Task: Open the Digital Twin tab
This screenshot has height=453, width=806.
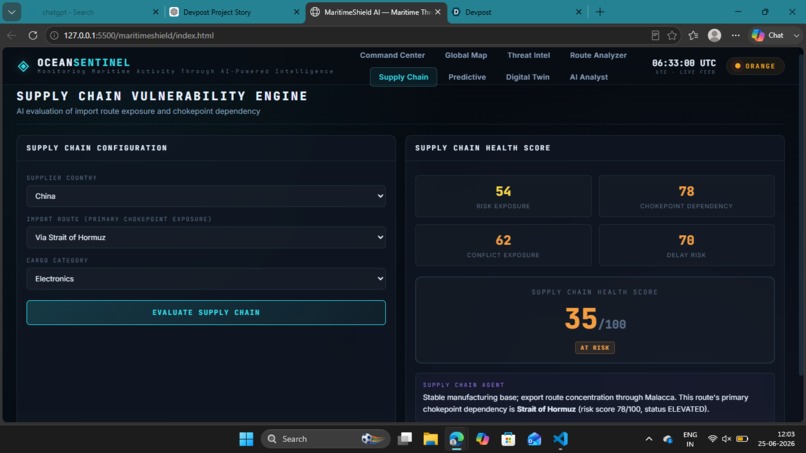Action: 527,77
